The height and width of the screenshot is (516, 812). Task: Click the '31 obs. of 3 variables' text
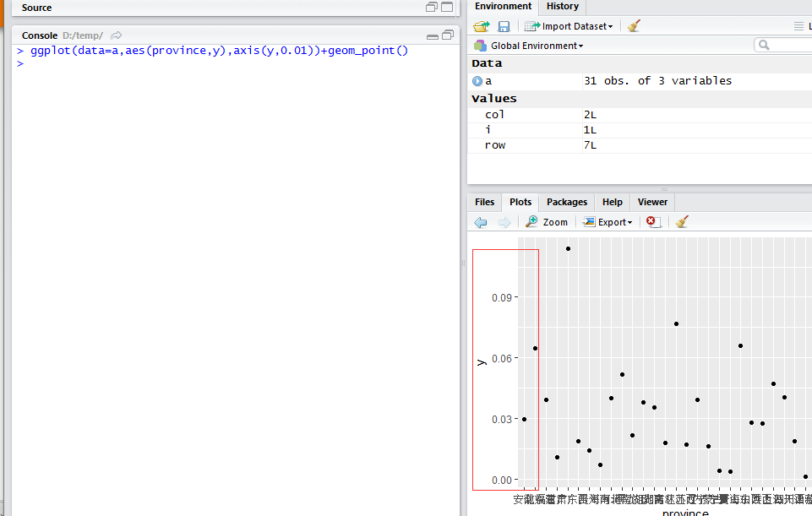tap(657, 81)
